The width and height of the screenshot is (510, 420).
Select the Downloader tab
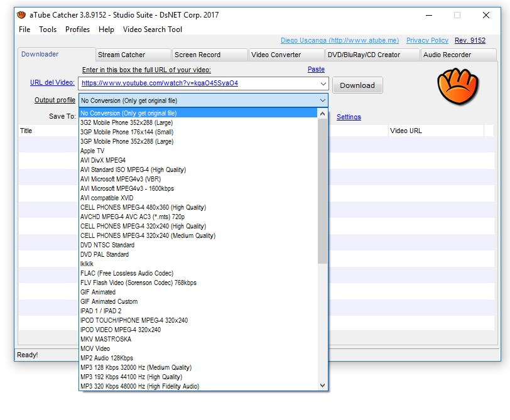click(56, 54)
